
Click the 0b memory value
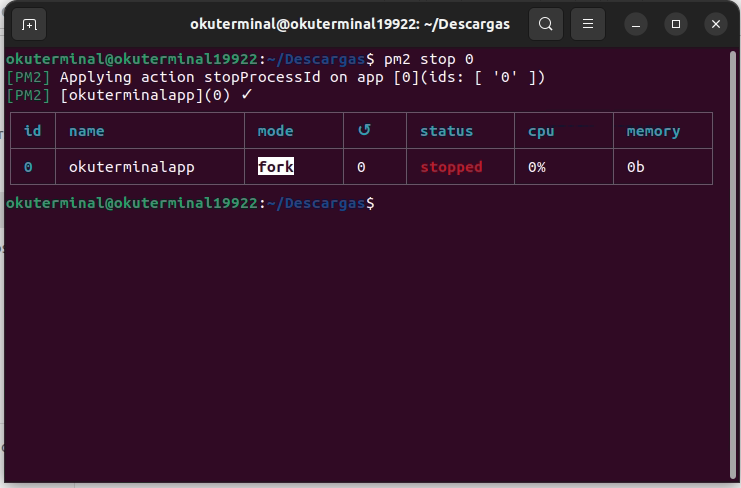[636, 167]
